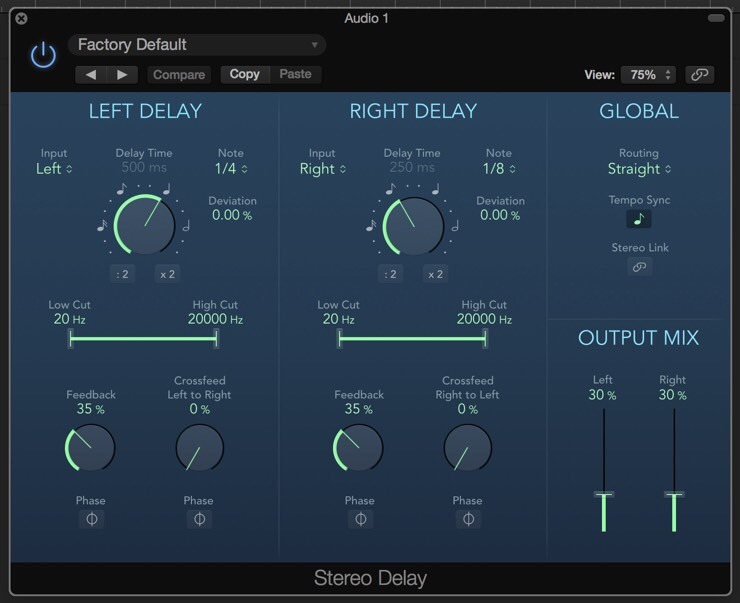Image resolution: width=740 pixels, height=603 pixels.
Task: Click Crossfeed Right to Left 0 % value
Action: 468,409
